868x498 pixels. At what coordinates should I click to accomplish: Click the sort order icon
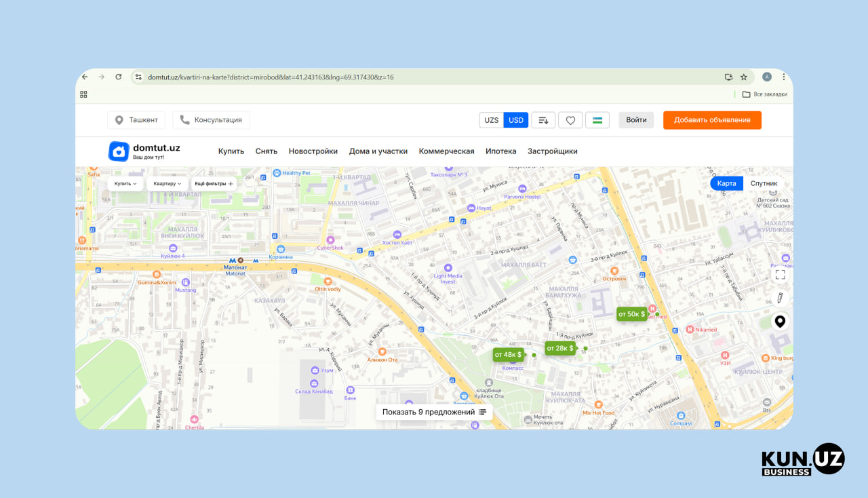click(543, 120)
